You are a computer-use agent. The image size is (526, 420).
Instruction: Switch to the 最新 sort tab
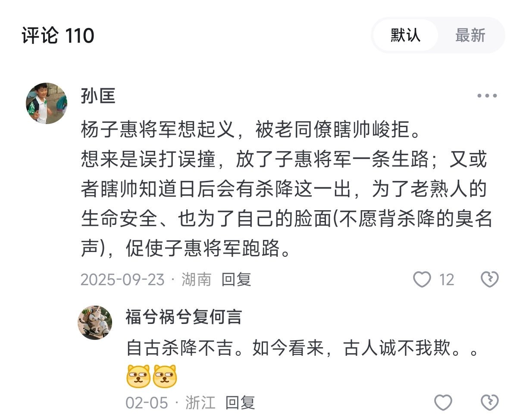(470, 35)
